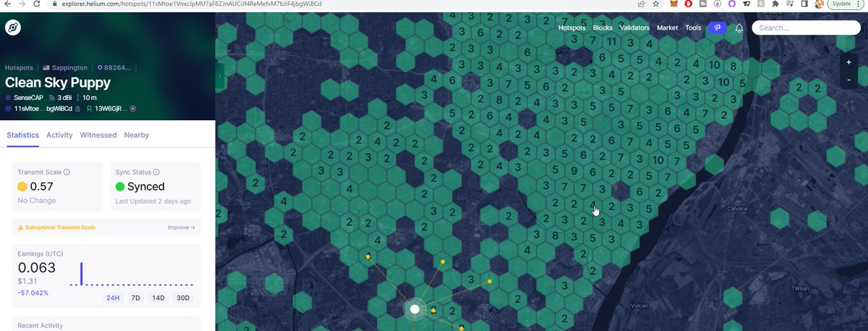Click the SenseCAP maker icon
The image size is (868, 331).
click(x=9, y=97)
